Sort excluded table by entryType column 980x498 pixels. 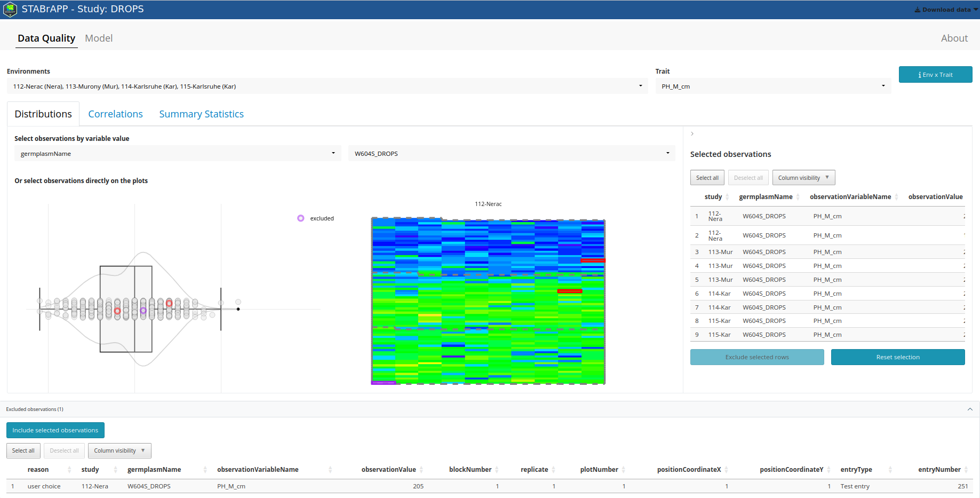tap(866, 470)
